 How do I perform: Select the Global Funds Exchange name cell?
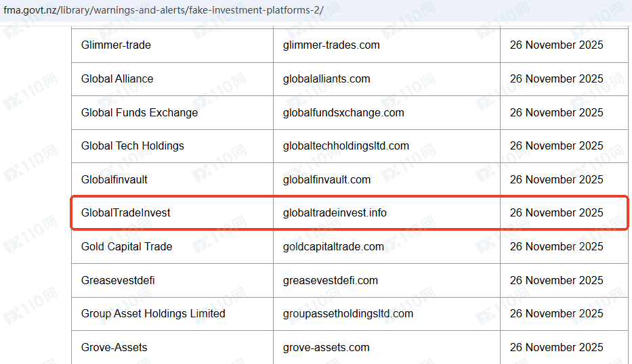pyautogui.click(x=140, y=112)
